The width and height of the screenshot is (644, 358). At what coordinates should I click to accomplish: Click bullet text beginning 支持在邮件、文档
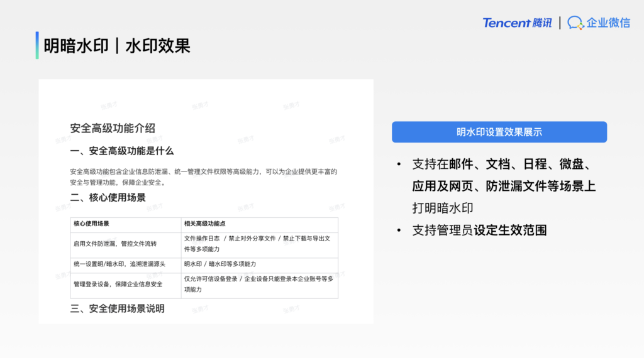coord(504,186)
